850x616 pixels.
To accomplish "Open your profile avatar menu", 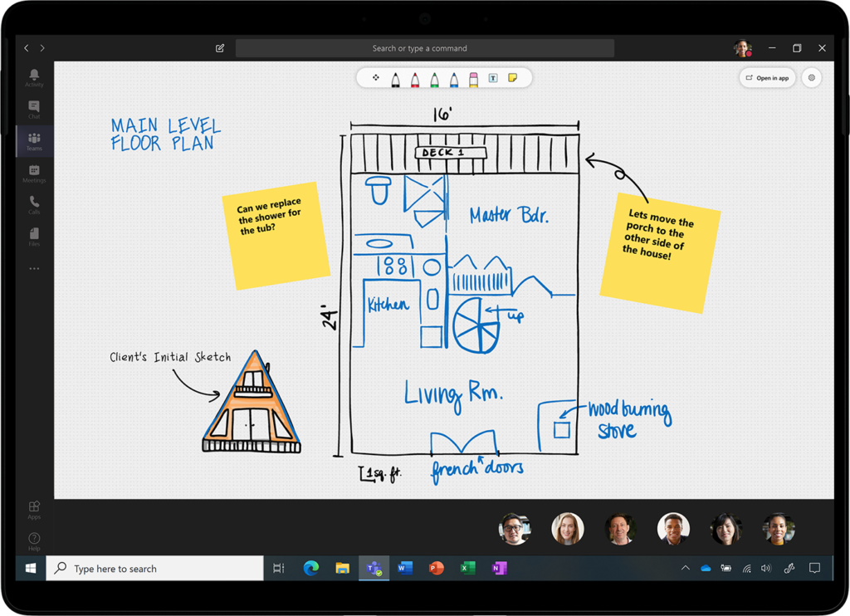I will tap(743, 47).
